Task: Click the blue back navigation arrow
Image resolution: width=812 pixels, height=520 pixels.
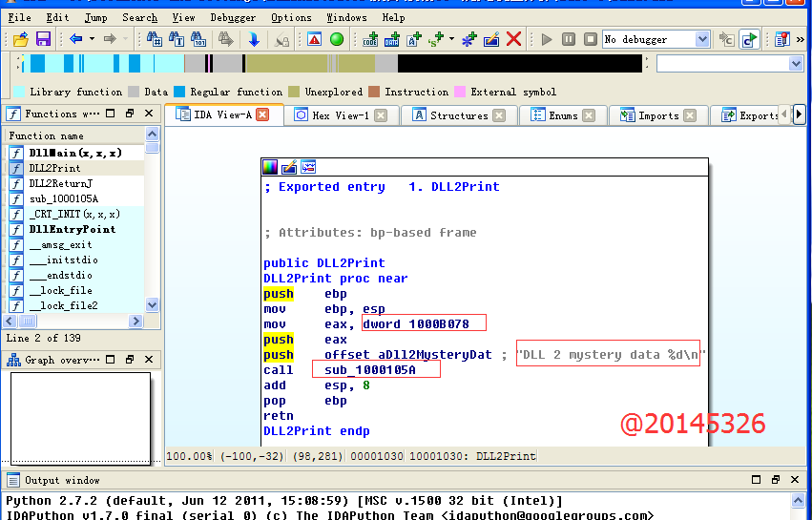Action: coord(75,39)
